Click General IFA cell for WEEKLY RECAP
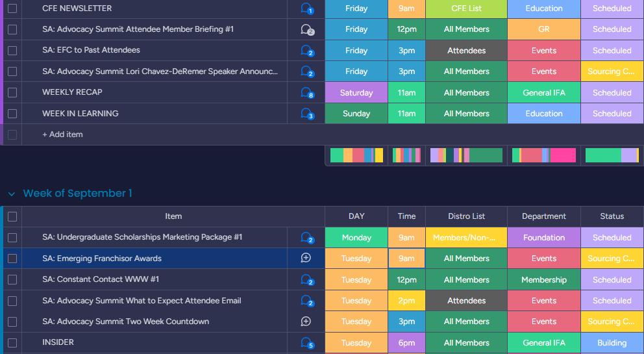 tap(544, 92)
